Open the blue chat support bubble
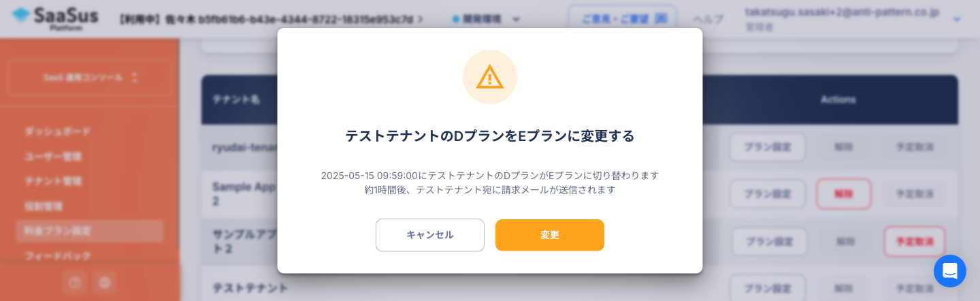The image size is (980, 301). coord(950,271)
